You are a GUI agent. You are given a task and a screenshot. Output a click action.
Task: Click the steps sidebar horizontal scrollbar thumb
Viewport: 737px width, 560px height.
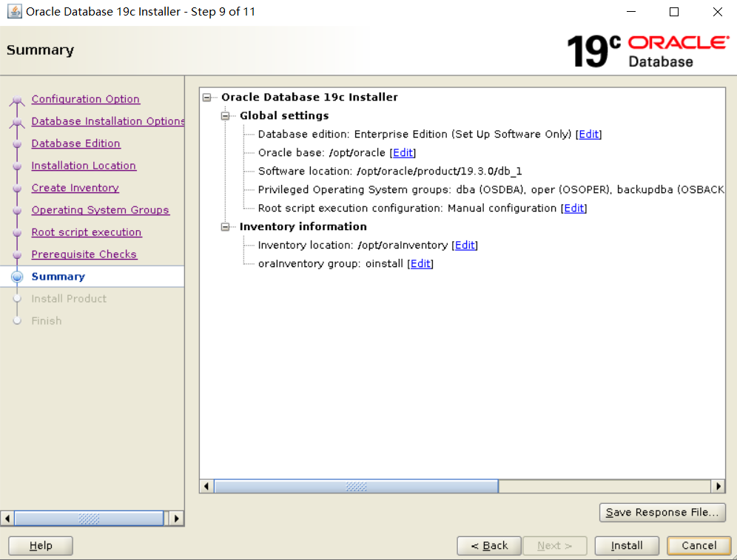click(89, 519)
